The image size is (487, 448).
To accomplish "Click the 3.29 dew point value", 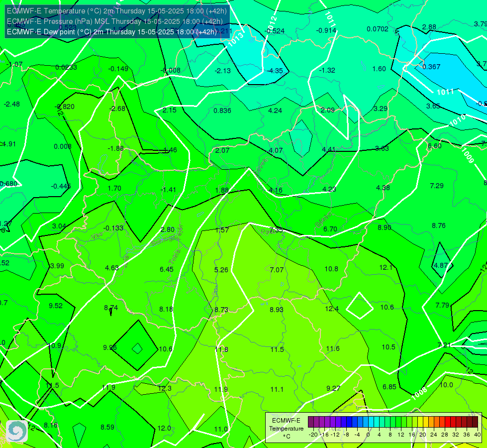I will click(380, 109).
